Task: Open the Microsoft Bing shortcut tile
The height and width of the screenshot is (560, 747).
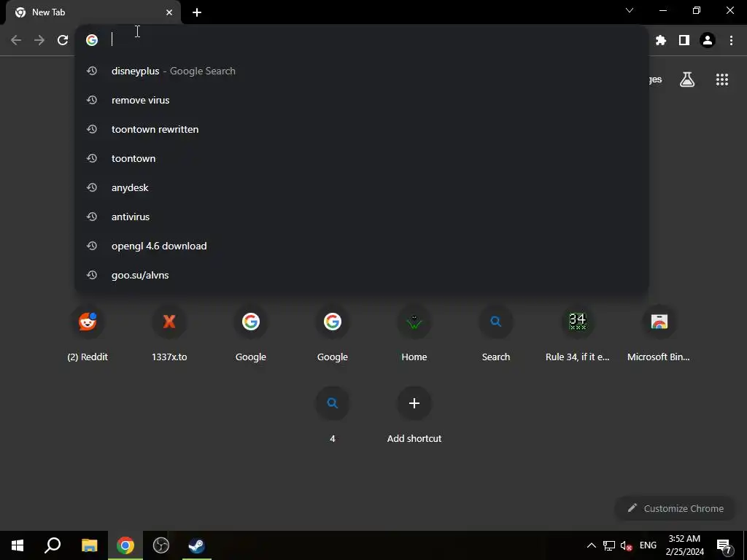Action: click(659, 334)
